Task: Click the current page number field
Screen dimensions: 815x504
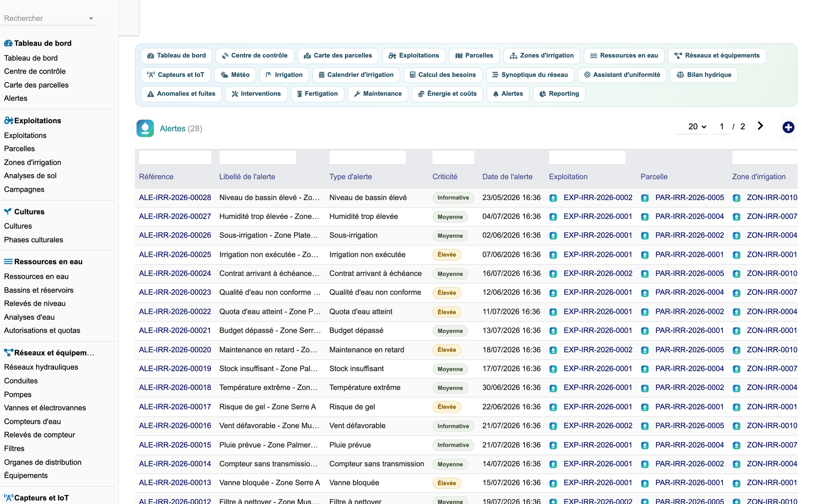Action: tap(722, 126)
